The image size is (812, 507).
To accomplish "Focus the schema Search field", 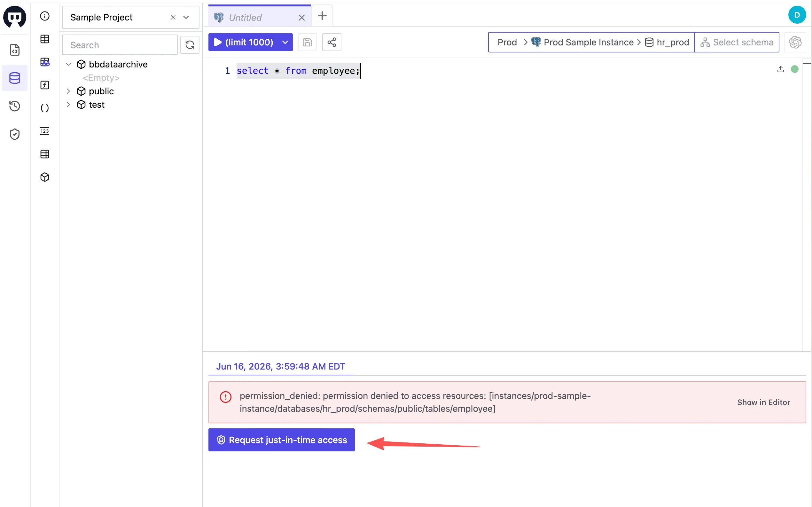I will click(x=120, y=45).
